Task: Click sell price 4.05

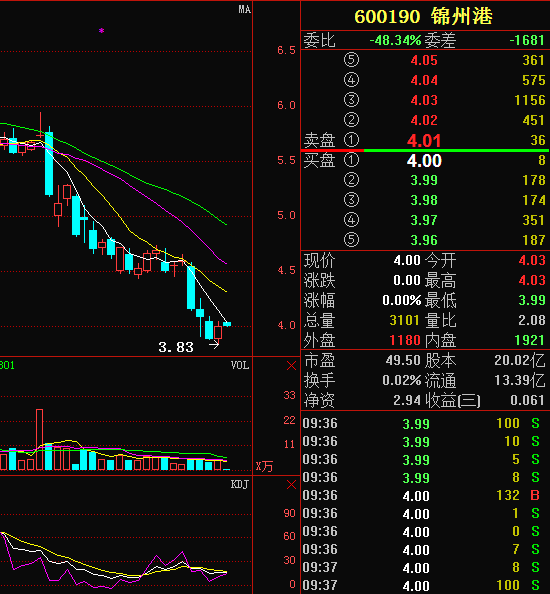Action: click(424, 60)
